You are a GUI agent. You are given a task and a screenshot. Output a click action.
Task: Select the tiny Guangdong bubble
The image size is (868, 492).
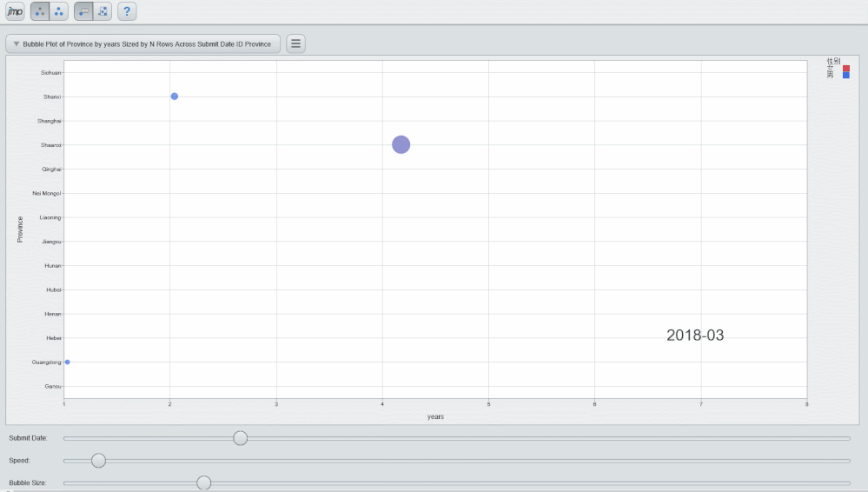pyautogui.click(x=68, y=362)
